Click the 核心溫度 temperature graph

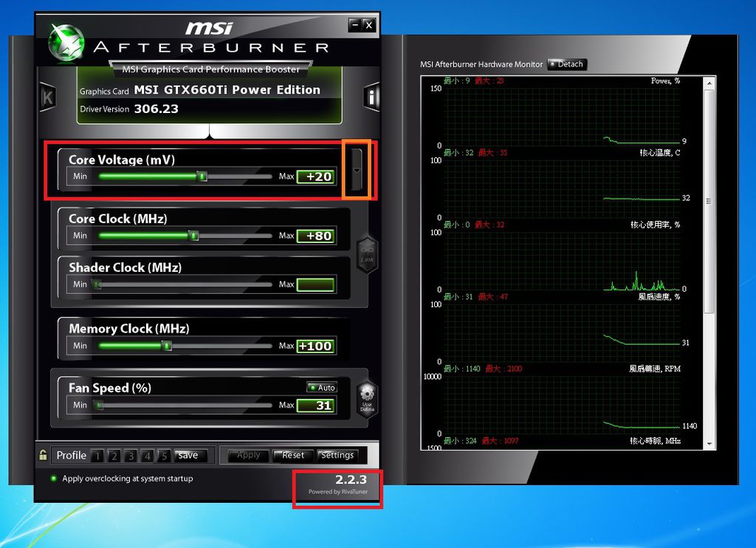click(562, 188)
